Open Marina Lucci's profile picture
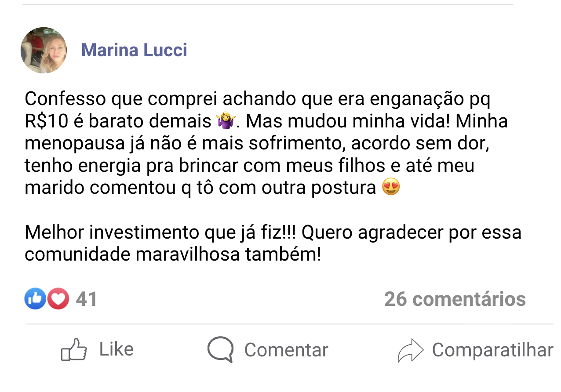The image size is (561, 392). pyautogui.click(x=43, y=50)
